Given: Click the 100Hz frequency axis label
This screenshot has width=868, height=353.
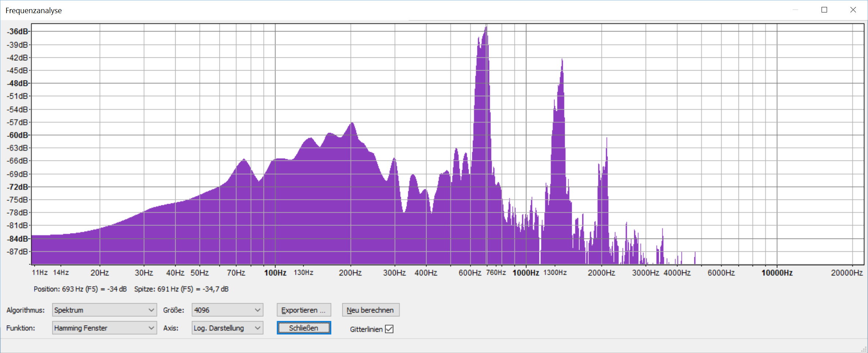Looking at the screenshot, I should coord(275,273).
